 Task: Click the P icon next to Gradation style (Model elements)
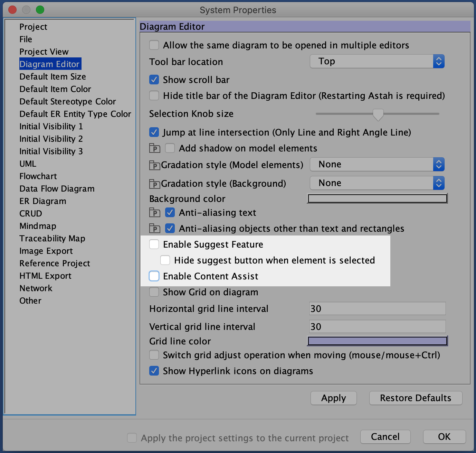tap(154, 165)
